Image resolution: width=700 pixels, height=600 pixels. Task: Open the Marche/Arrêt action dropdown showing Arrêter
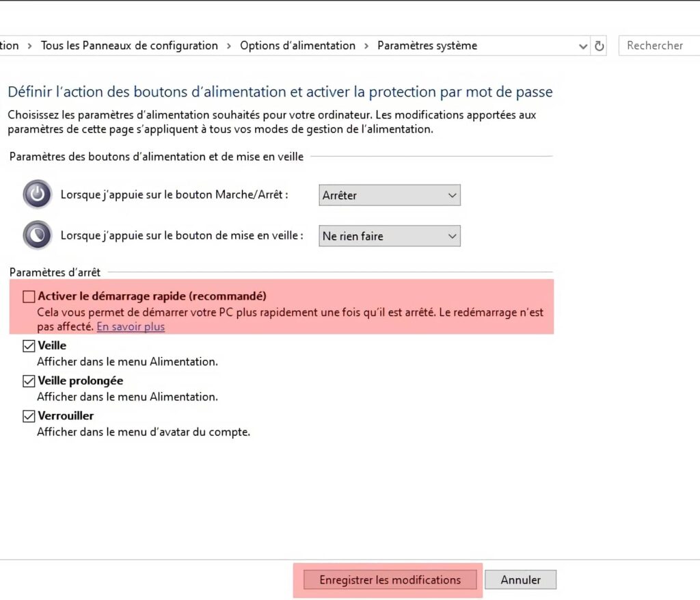click(390, 195)
